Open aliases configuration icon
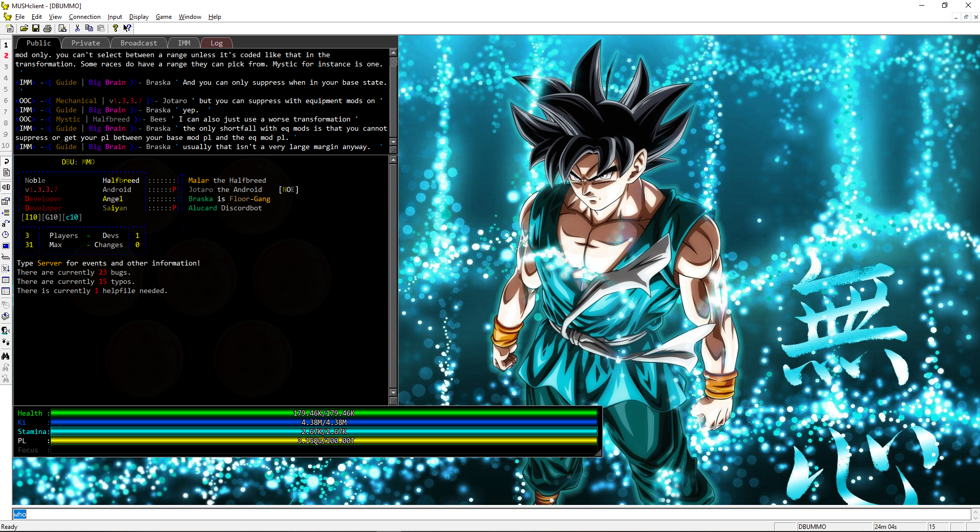Screen dimensions: 980x532 coord(6,223)
